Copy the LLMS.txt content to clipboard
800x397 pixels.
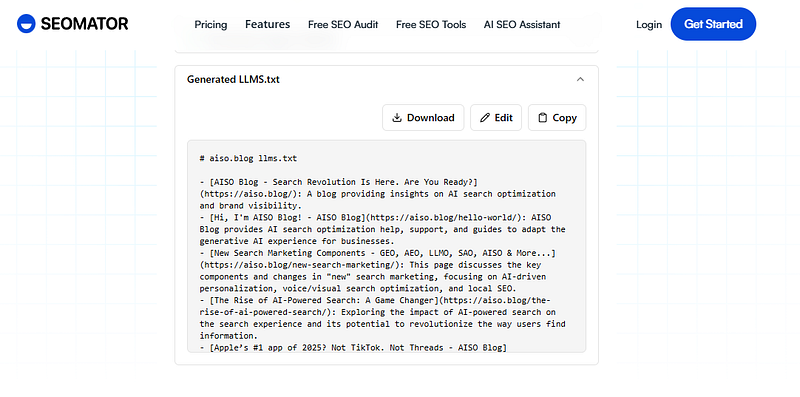pos(557,118)
